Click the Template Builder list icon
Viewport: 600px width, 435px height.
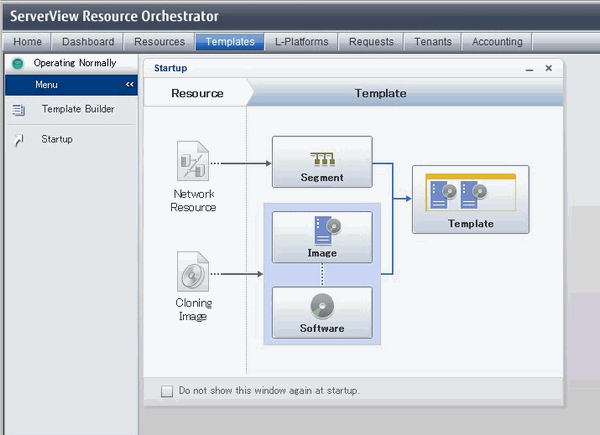pos(18,110)
